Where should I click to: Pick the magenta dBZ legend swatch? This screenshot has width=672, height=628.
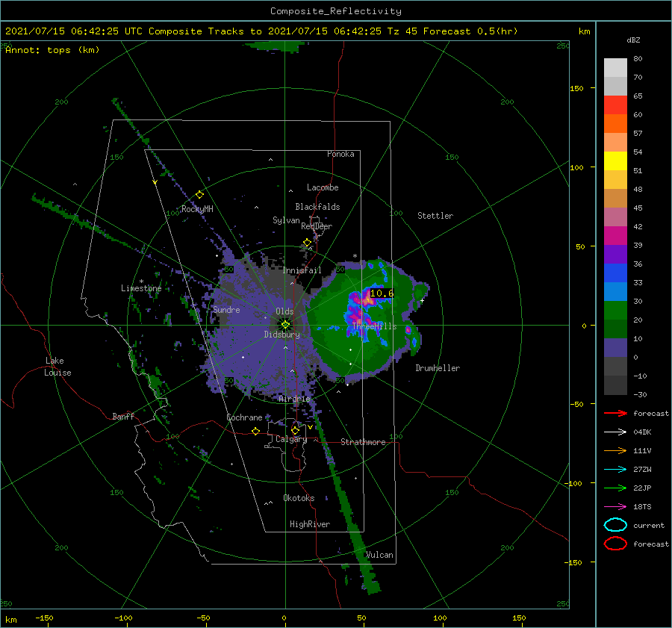point(615,235)
